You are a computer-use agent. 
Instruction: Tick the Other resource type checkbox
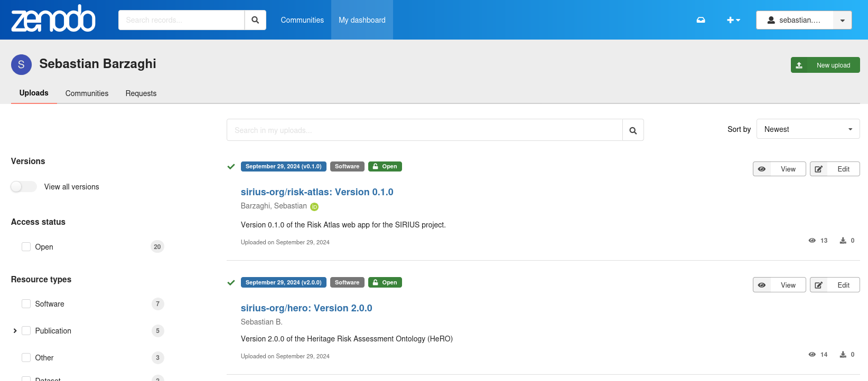pyautogui.click(x=26, y=358)
